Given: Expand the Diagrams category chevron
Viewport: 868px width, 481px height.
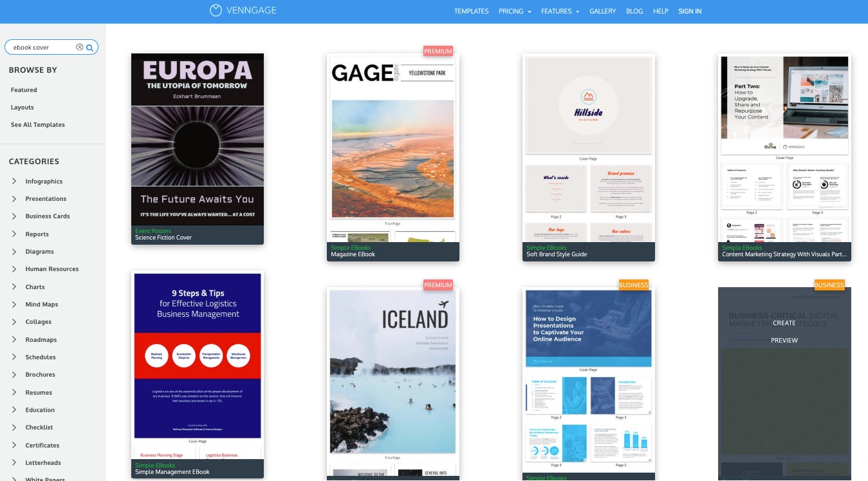Looking at the screenshot, I should pos(14,252).
